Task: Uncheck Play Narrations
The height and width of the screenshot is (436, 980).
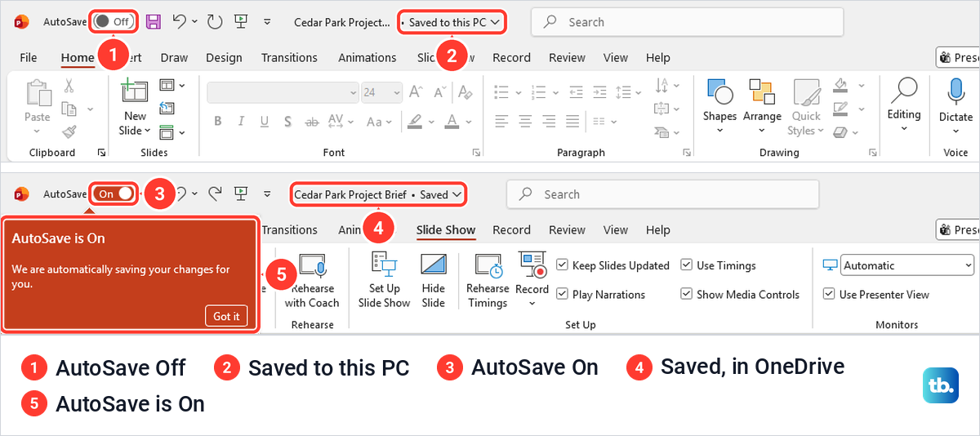Action: tap(563, 295)
